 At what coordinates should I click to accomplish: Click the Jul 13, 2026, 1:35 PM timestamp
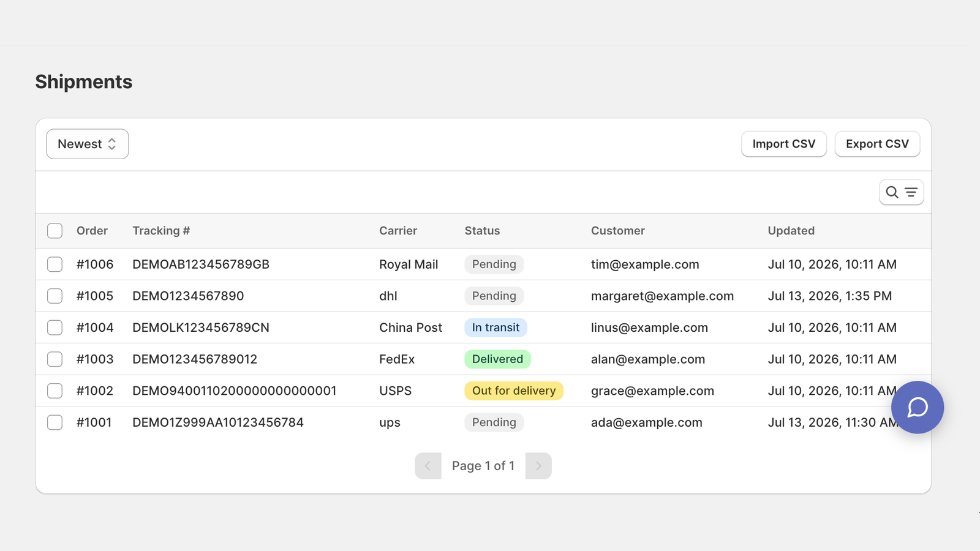(830, 296)
